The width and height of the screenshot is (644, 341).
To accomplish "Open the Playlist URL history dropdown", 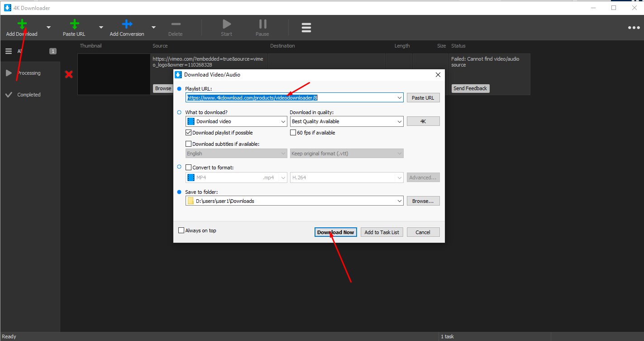I will pyautogui.click(x=400, y=98).
